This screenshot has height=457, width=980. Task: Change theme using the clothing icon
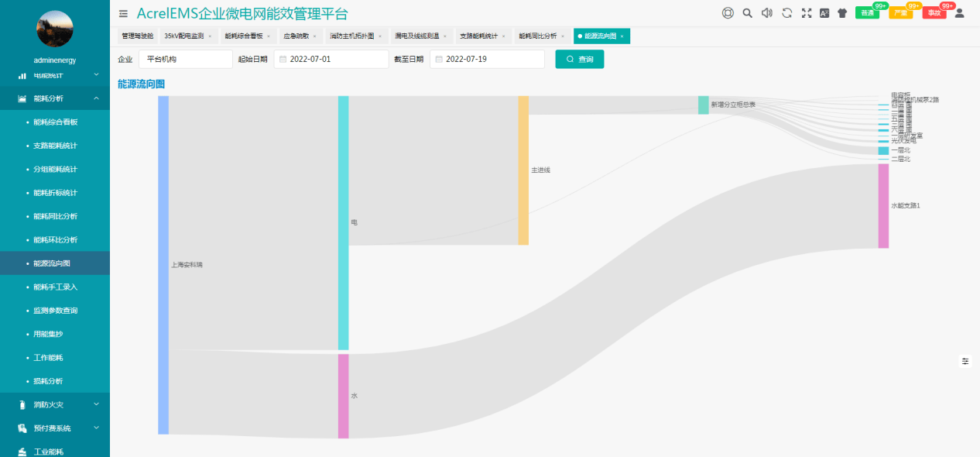click(x=842, y=13)
